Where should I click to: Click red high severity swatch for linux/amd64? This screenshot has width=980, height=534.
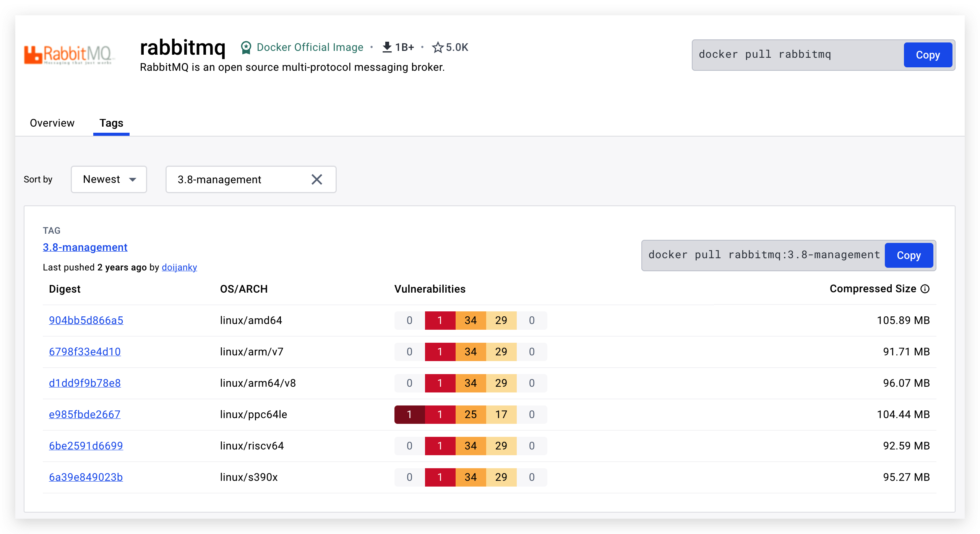[440, 321]
